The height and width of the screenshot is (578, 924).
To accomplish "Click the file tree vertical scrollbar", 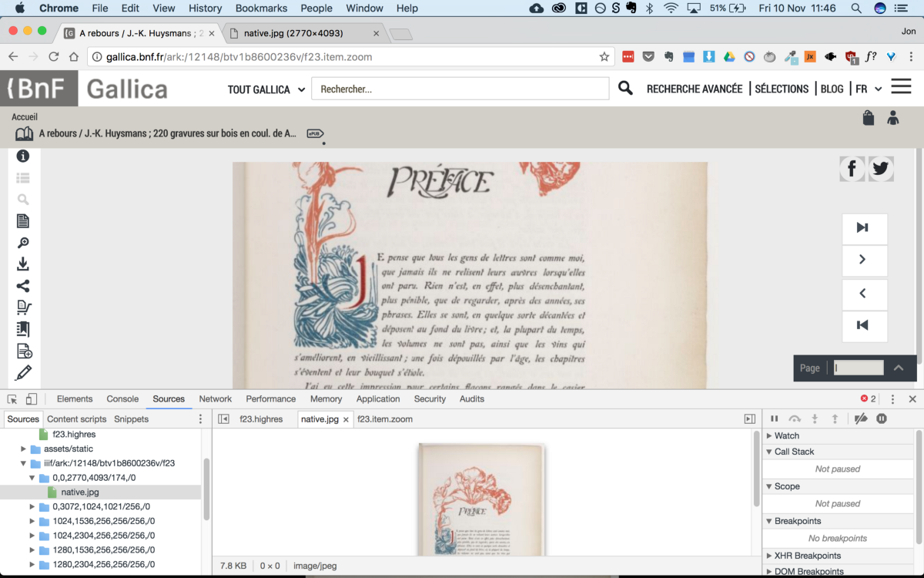I will [206, 490].
